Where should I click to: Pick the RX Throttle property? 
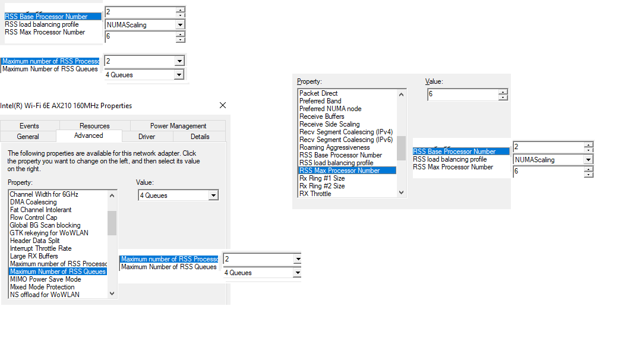[315, 194]
